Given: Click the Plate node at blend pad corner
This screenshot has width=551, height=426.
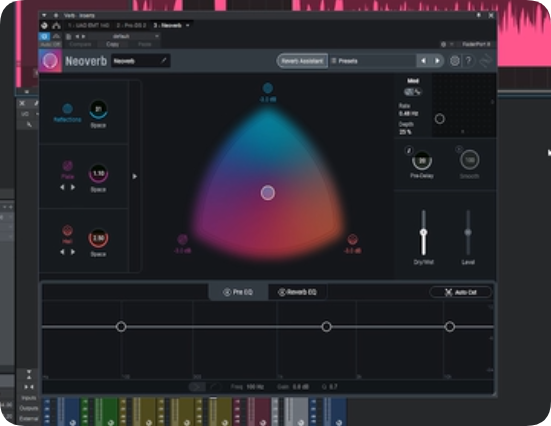Looking at the screenshot, I should [182, 239].
